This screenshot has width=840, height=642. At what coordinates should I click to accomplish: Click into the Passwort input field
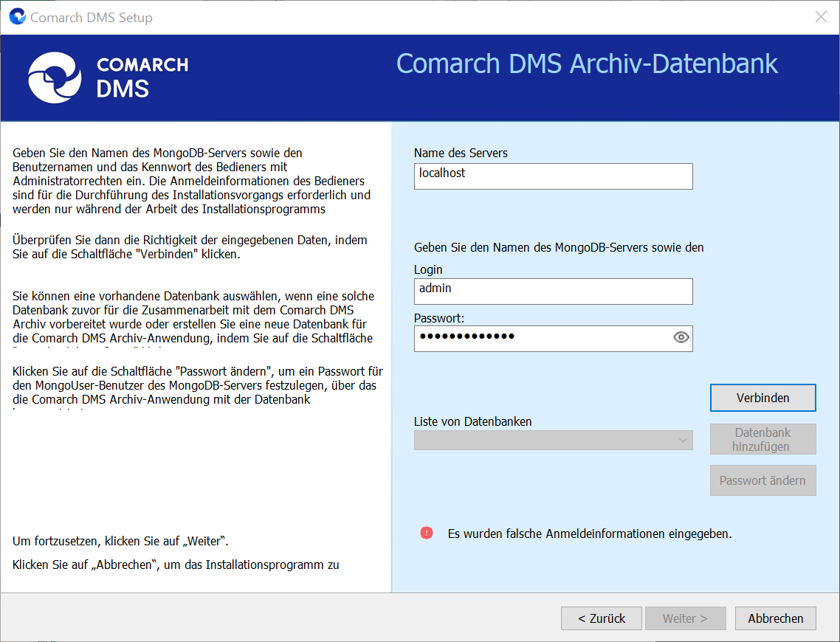coord(554,339)
